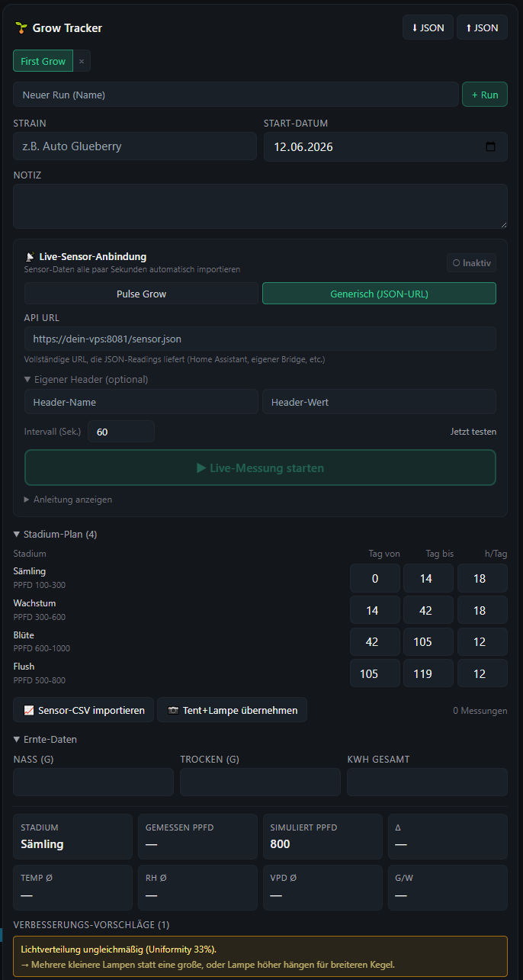Click the Jetzt testen link
The height and width of the screenshot is (980, 523).
click(473, 432)
